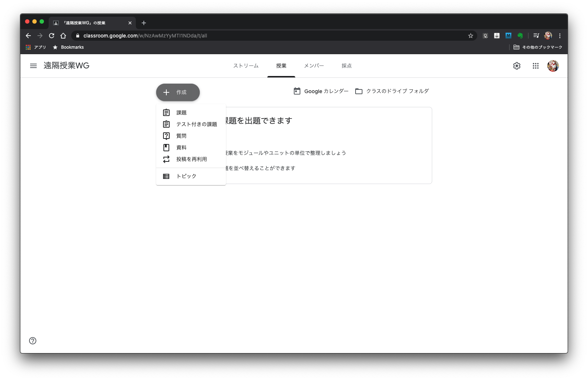
Task: Switch to the ストリーム tab
Action: pos(246,66)
